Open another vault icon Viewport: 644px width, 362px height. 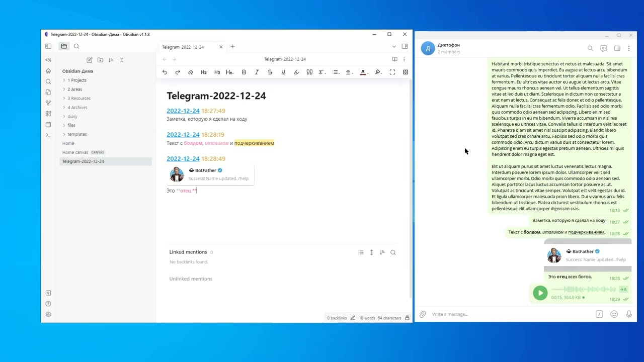(x=48, y=293)
